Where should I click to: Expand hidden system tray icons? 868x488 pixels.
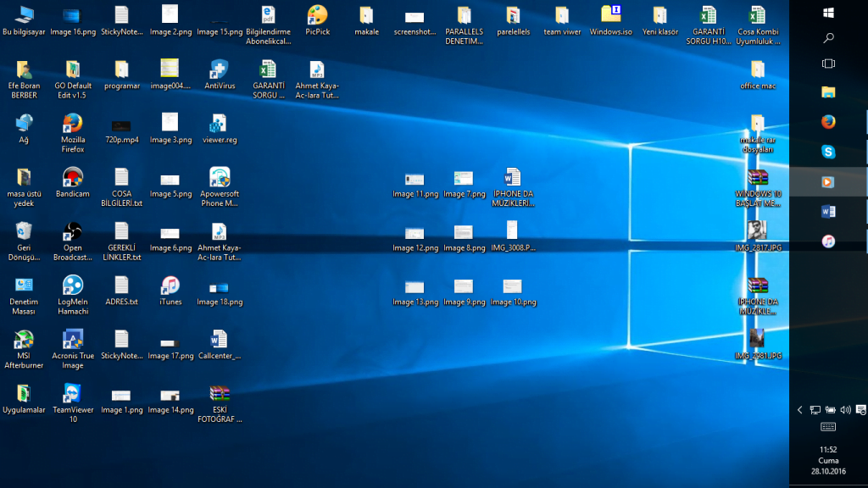(x=800, y=410)
